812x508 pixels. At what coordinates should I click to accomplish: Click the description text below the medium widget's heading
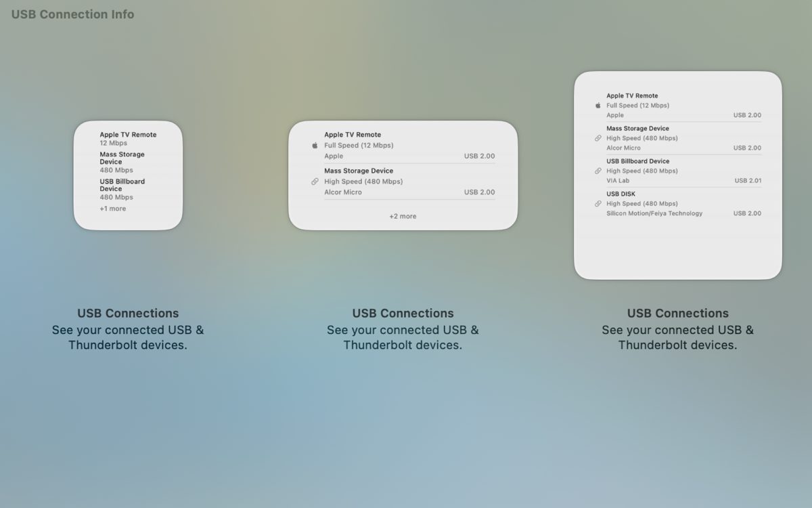[x=403, y=337]
